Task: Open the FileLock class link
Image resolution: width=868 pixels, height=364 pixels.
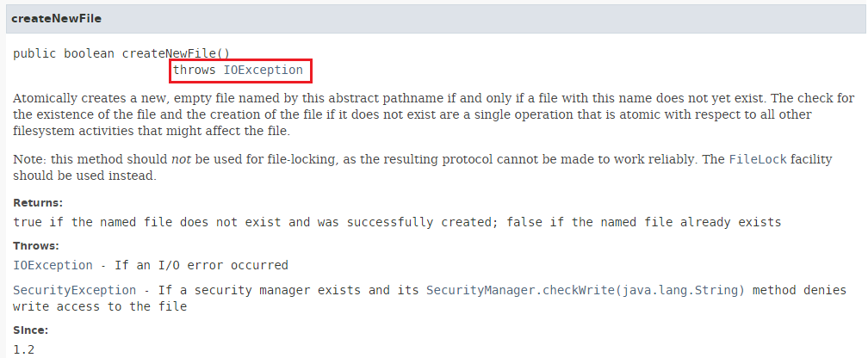Action: [x=758, y=159]
